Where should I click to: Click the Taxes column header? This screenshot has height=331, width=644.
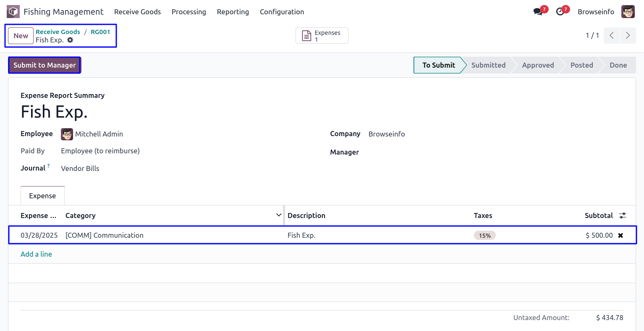coord(483,215)
